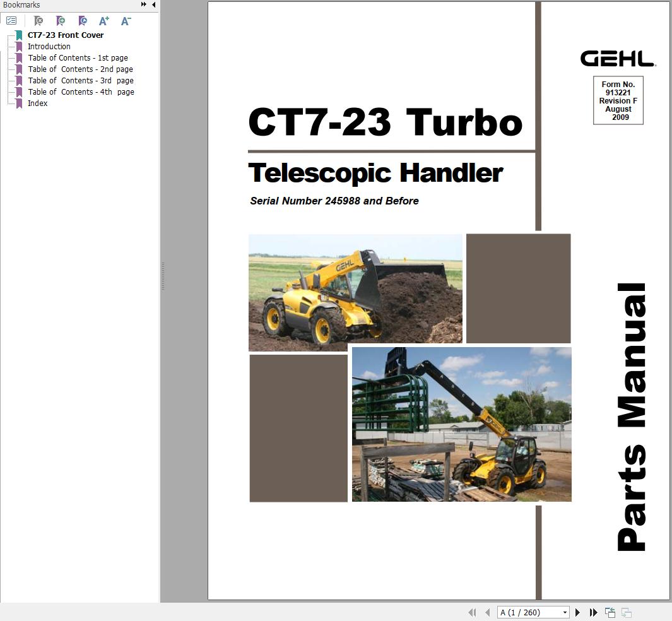Click the Parts Manual vertical title

tap(631, 417)
